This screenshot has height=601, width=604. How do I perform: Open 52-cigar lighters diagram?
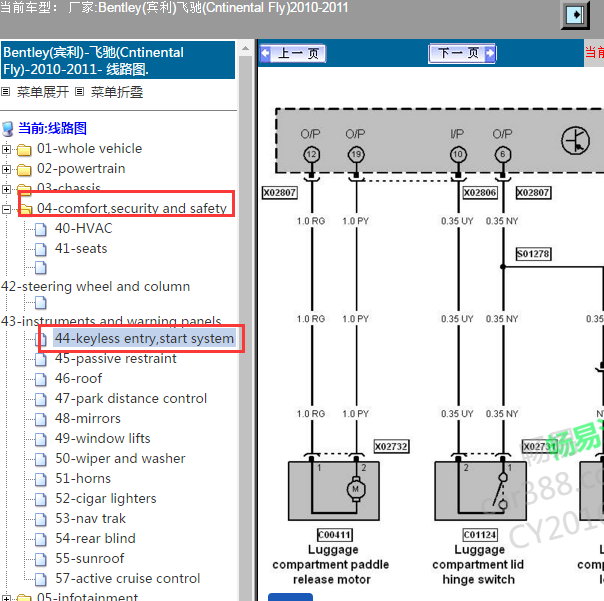106,499
